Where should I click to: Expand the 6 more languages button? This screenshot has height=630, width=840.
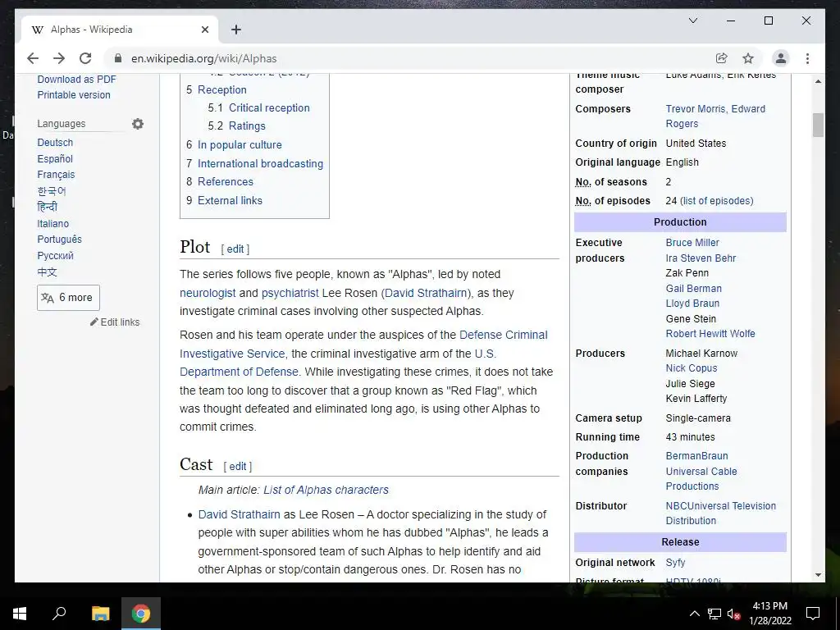tap(68, 297)
